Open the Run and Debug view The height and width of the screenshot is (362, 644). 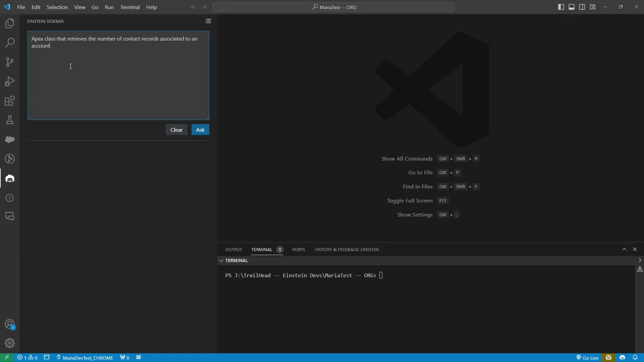point(10,81)
